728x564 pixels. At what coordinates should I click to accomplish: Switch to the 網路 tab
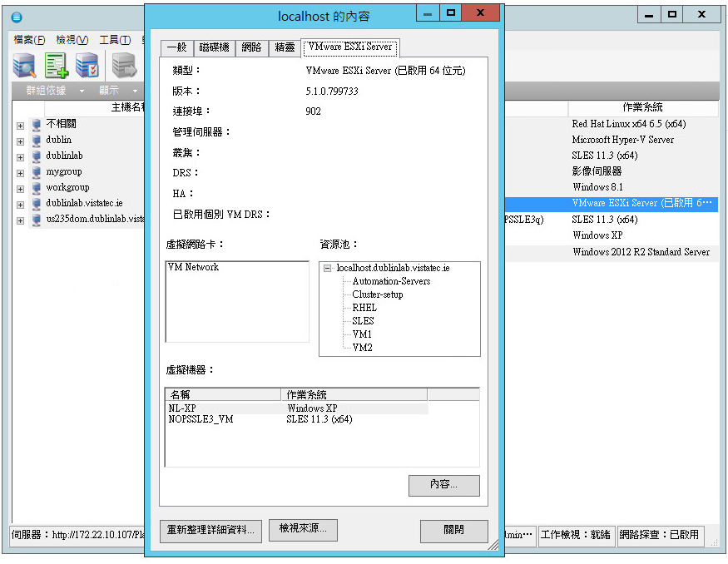click(251, 47)
